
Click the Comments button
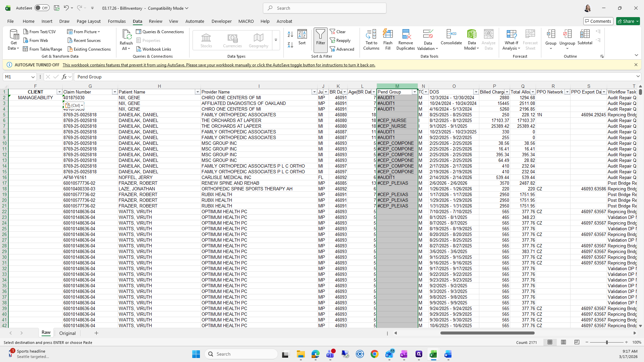(598, 21)
